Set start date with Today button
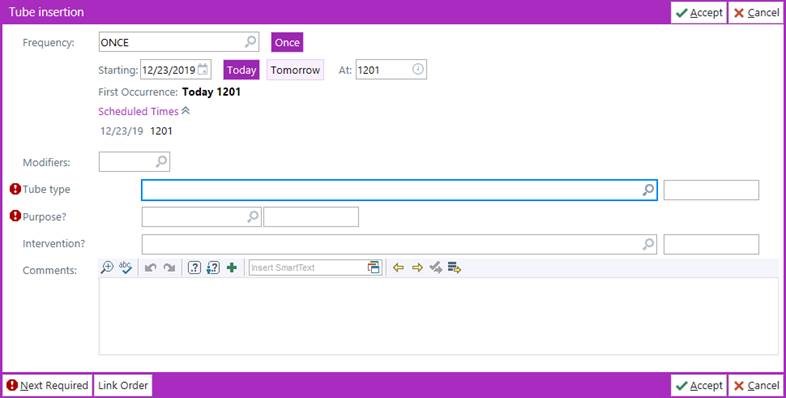Screen dimensions: 786x398 click(x=242, y=70)
